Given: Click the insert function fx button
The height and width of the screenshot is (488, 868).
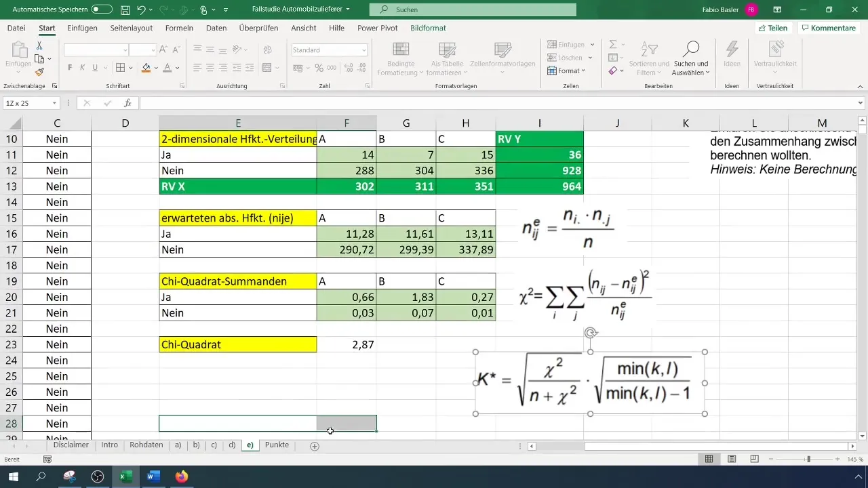Looking at the screenshot, I should (x=127, y=103).
